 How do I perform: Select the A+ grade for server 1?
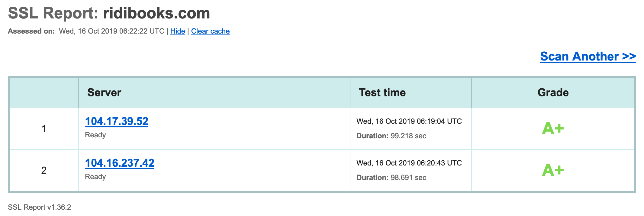tap(553, 129)
